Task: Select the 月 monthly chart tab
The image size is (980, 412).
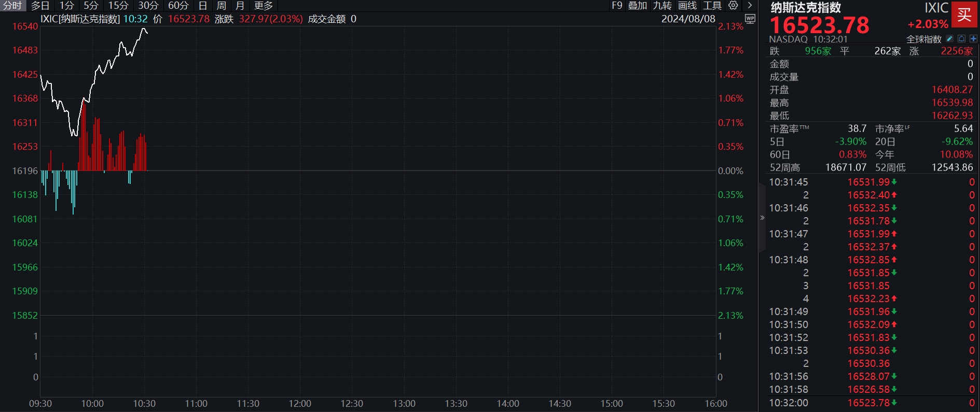Action: pyautogui.click(x=240, y=6)
